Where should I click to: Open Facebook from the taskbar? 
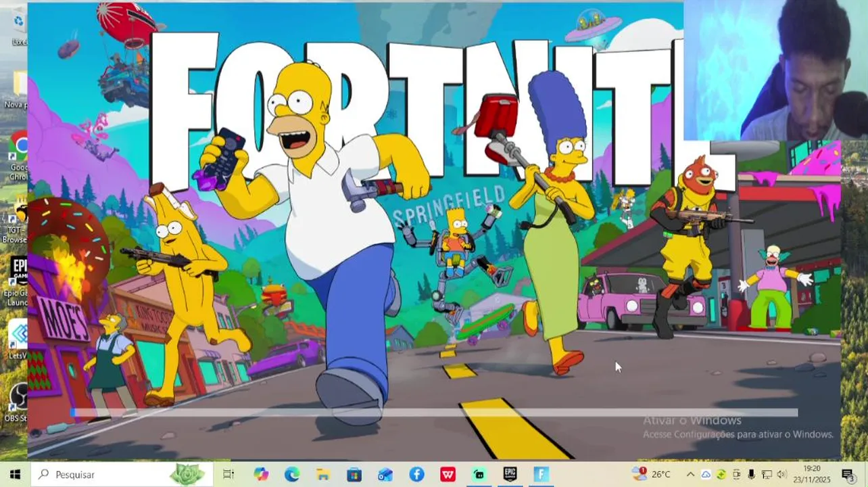(416, 474)
